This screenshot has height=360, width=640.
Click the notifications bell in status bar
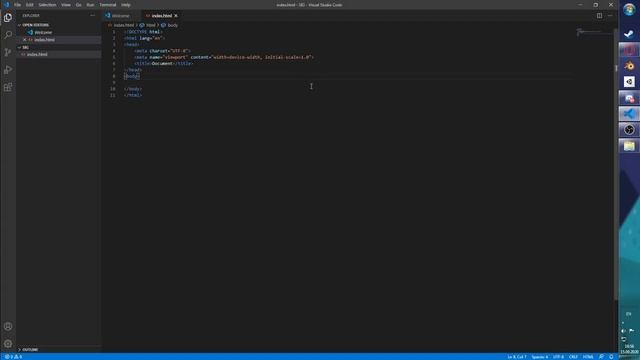point(611,357)
